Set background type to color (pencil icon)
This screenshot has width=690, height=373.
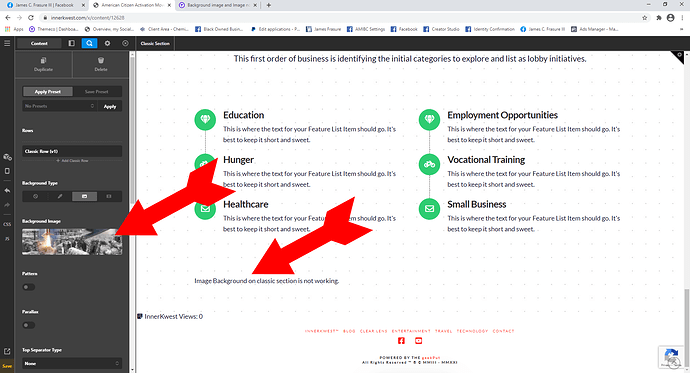point(60,196)
